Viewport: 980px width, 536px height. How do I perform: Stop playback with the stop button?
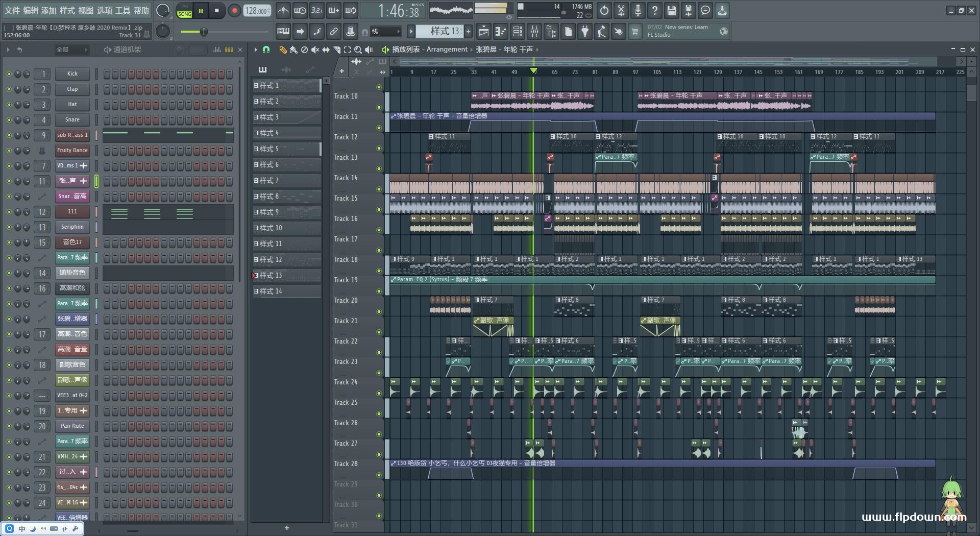coord(217,11)
